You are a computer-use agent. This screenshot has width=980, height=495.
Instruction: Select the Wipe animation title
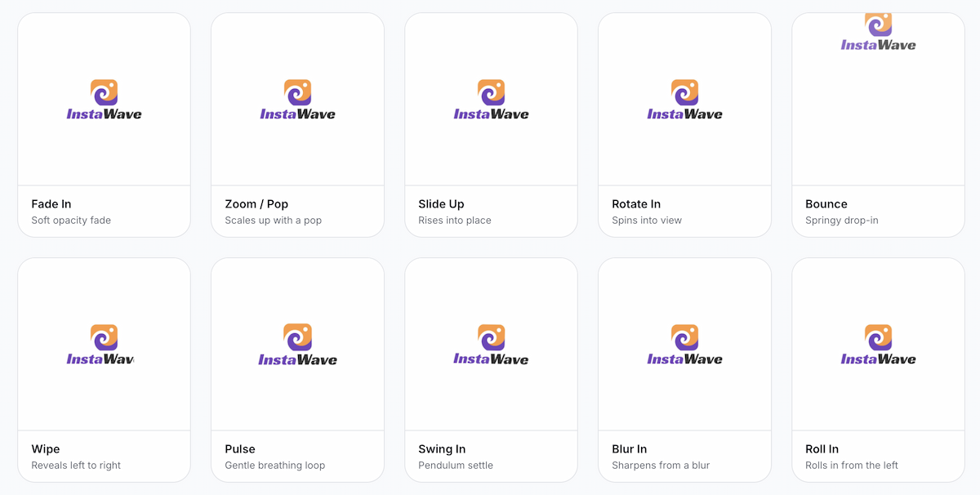coord(46,449)
